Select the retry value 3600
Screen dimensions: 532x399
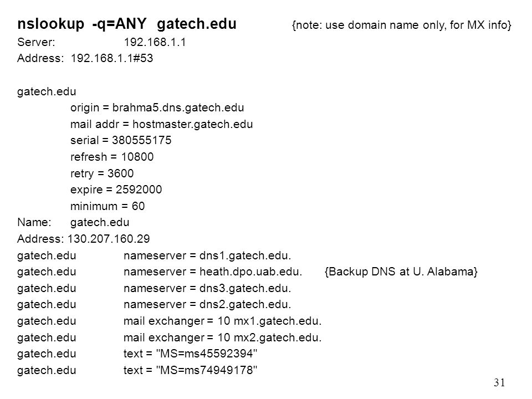(120, 173)
